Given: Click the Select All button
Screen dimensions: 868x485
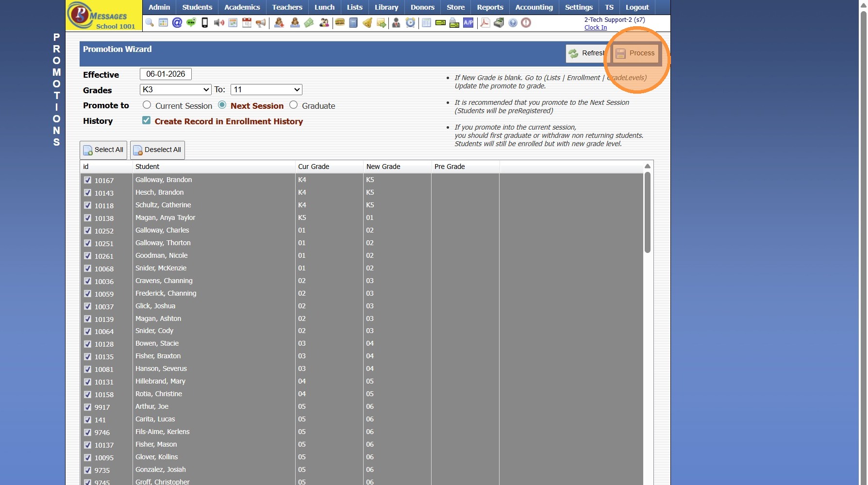Looking at the screenshot, I should point(103,150).
